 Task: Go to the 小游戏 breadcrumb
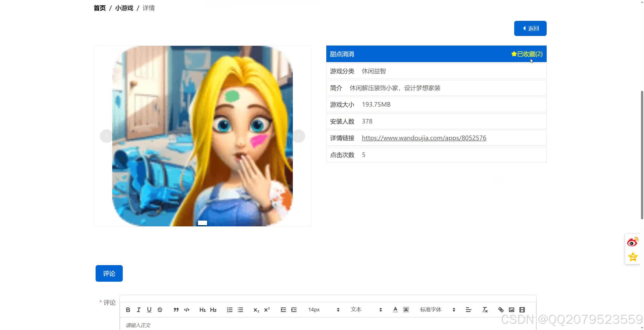[x=124, y=8]
